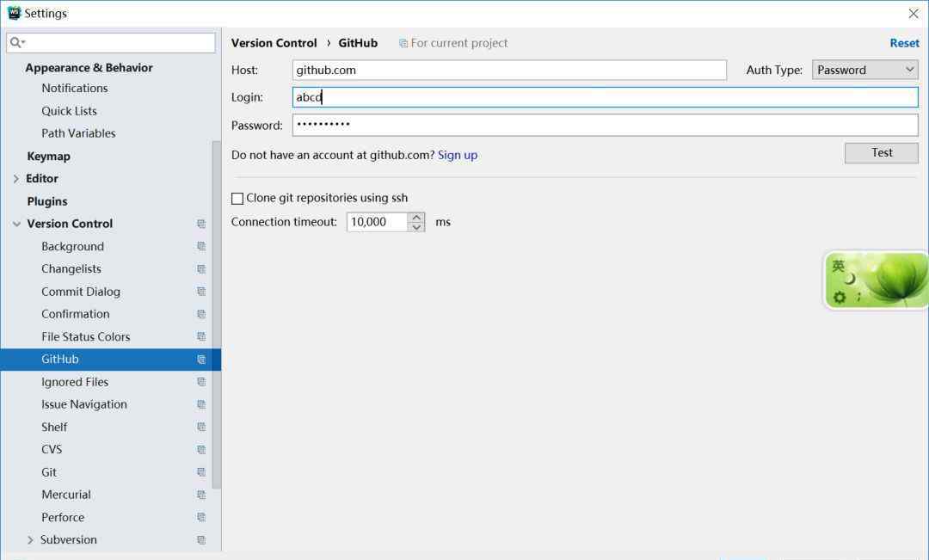Click the Version Control breadcrumb heading
Screen dimensions: 929x560
click(274, 43)
